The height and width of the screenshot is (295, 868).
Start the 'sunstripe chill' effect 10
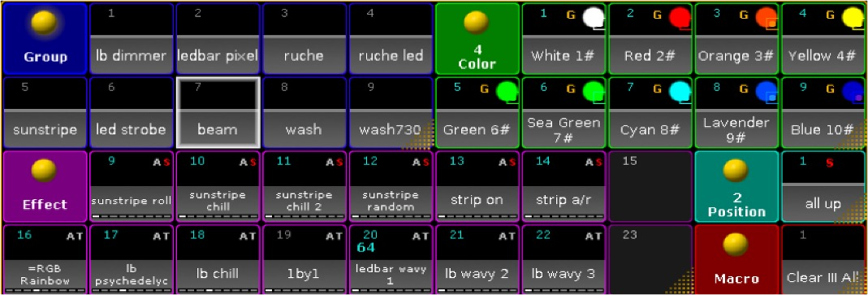tap(218, 186)
